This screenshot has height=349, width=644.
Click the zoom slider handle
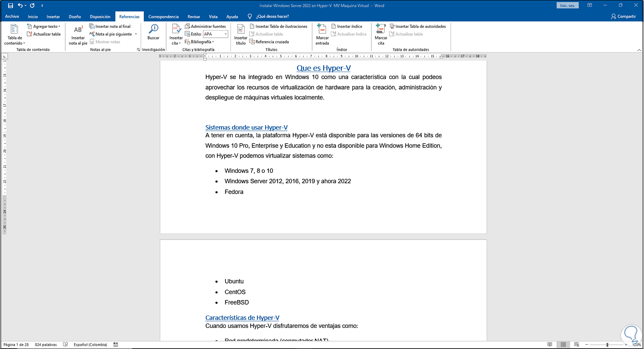click(x=607, y=344)
